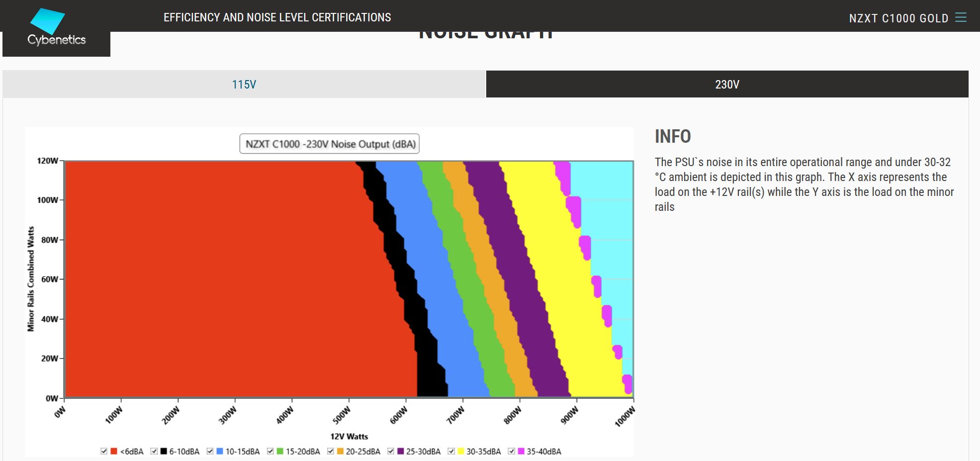Image resolution: width=980 pixels, height=461 pixels.
Task: Click the red <6dBA legend swatch
Action: [x=114, y=451]
